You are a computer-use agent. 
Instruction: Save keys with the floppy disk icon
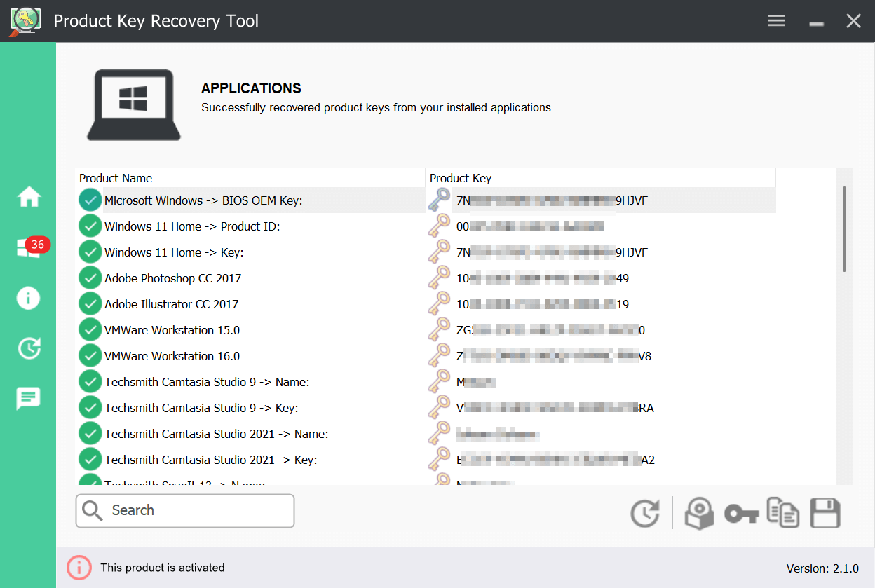(x=825, y=513)
